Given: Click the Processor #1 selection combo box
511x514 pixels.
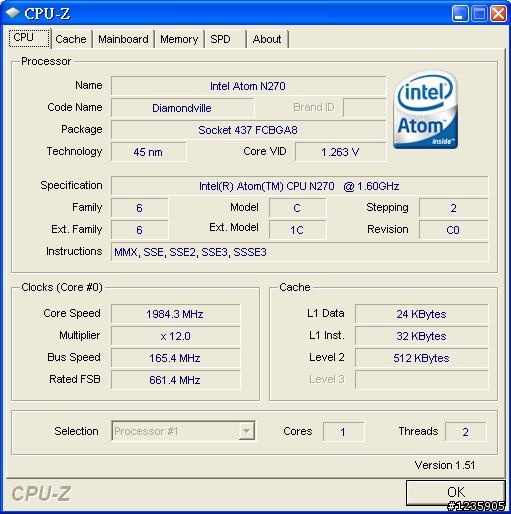Looking at the screenshot, I should [x=183, y=431].
